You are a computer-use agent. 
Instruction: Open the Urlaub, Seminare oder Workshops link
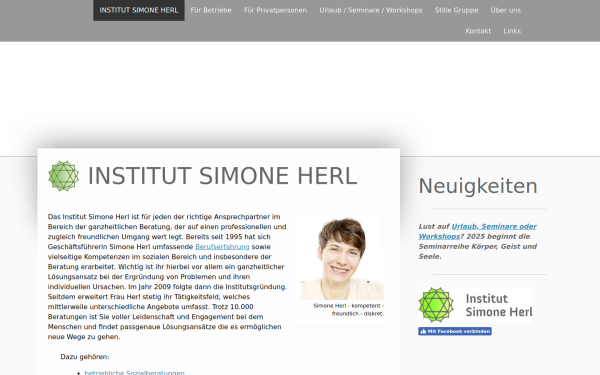click(478, 232)
